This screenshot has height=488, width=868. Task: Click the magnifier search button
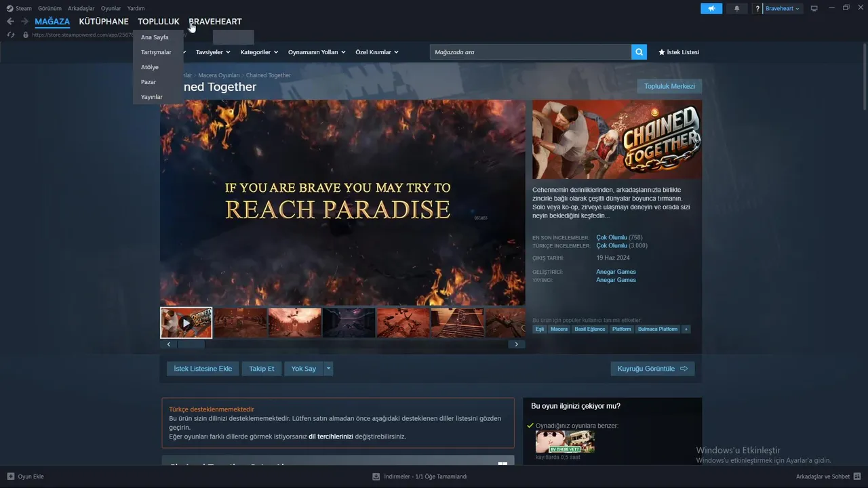pos(639,52)
